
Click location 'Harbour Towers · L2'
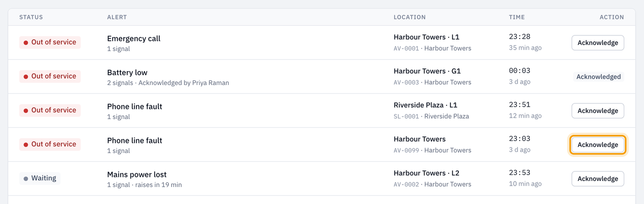426,173
